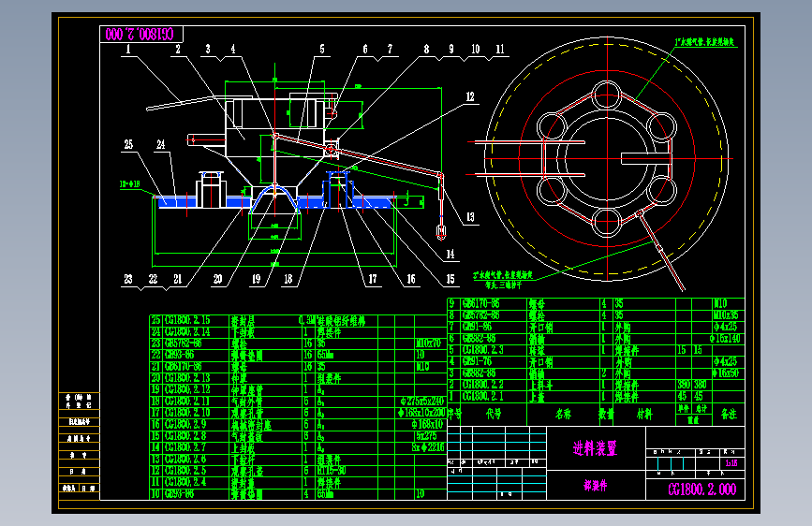Click part code CG1800.2.12 in row 19

187,390
